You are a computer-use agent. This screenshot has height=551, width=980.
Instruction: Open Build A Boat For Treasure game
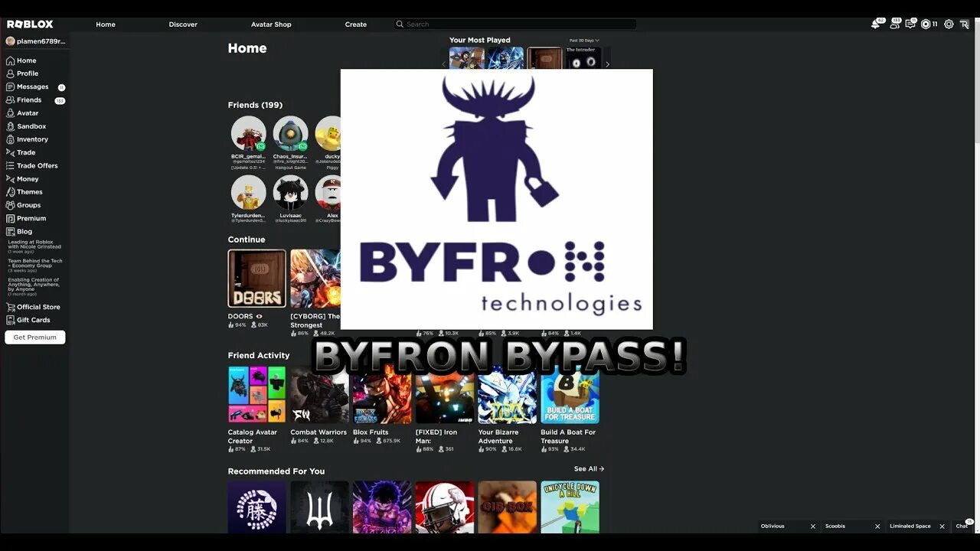point(570,396)
